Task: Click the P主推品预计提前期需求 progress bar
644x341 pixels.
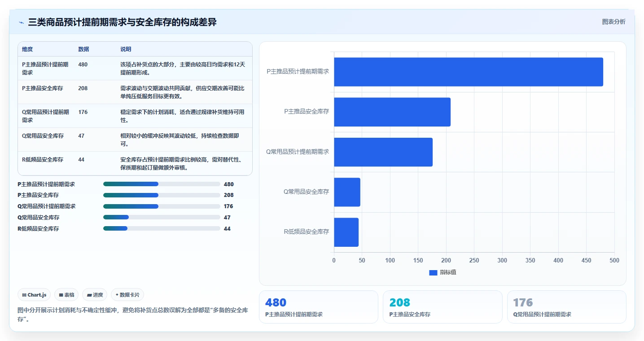Action: pyautogui.click(x=162, y=184)
